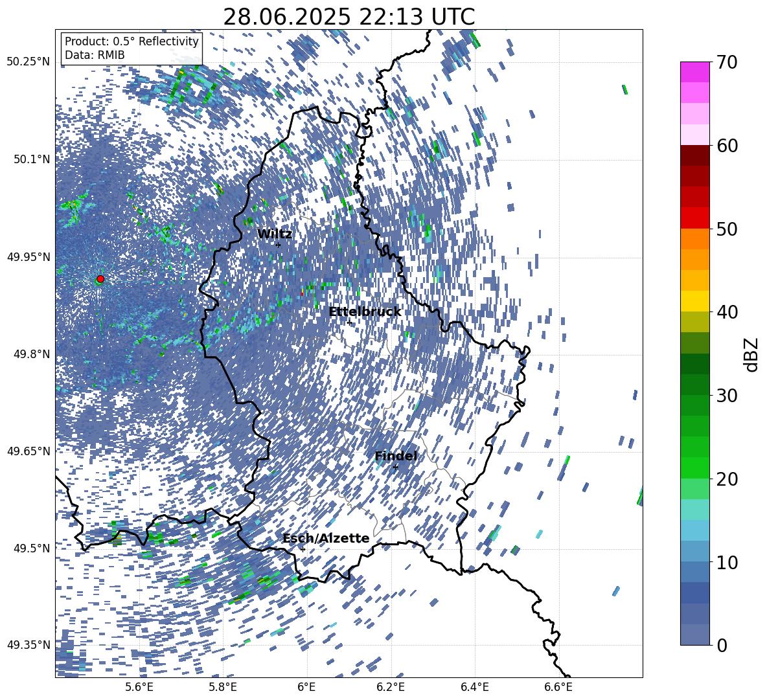Click the bright red colorbar segment
Image resolution: width=767 pixels, height=700 pixels.
(694, 218)
